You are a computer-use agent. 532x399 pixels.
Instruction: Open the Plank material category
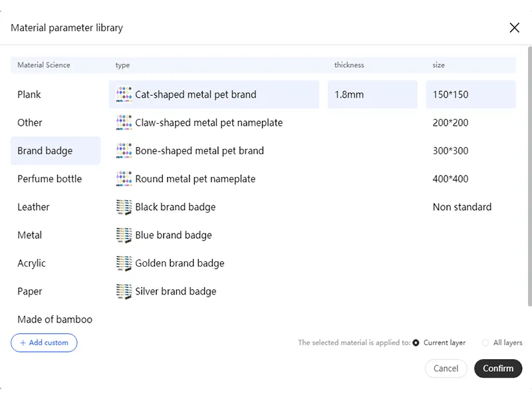(29, 94)
